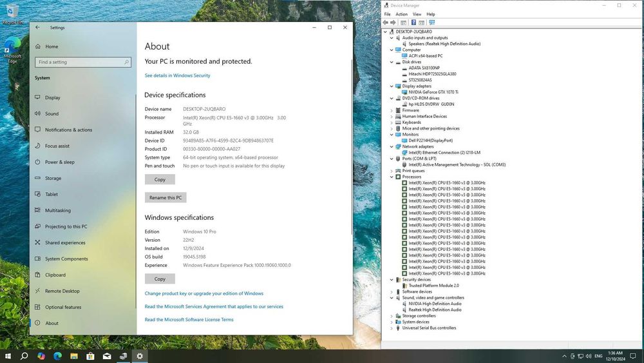Open the notification center icon
Viewport: 644px width, 363px height.
(x=633, y=356)
